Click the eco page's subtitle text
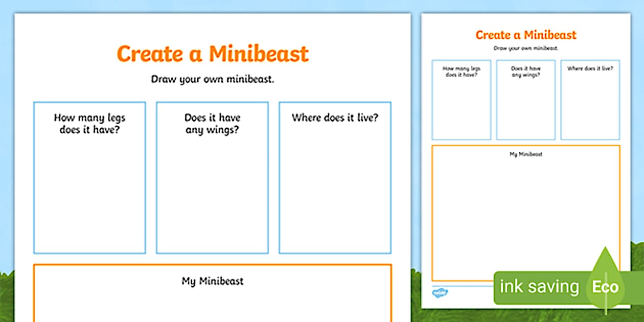This screenshot has height=322, width=644. coord(526,47)
